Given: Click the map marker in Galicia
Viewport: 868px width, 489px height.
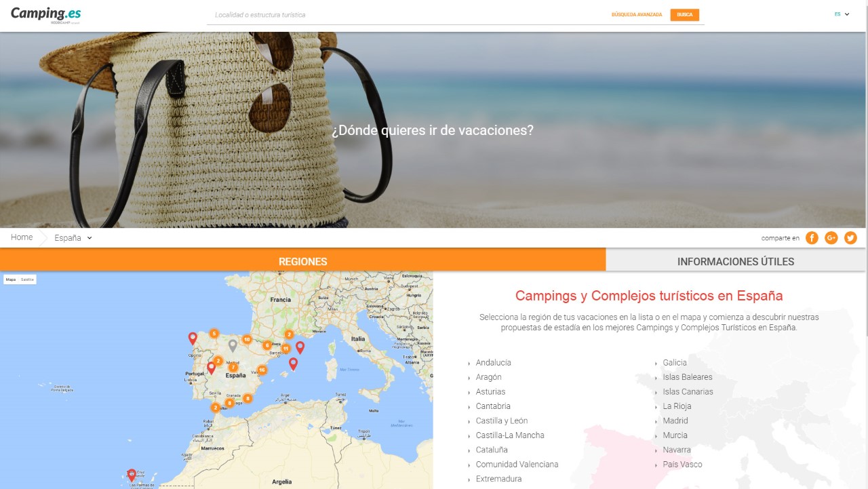Looking at the screenshot, I should click(193, 338).
